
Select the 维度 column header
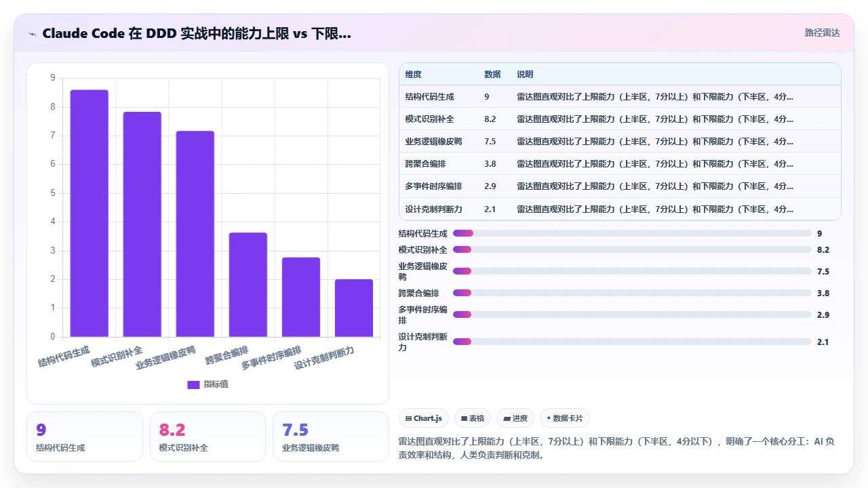(413, 74)
